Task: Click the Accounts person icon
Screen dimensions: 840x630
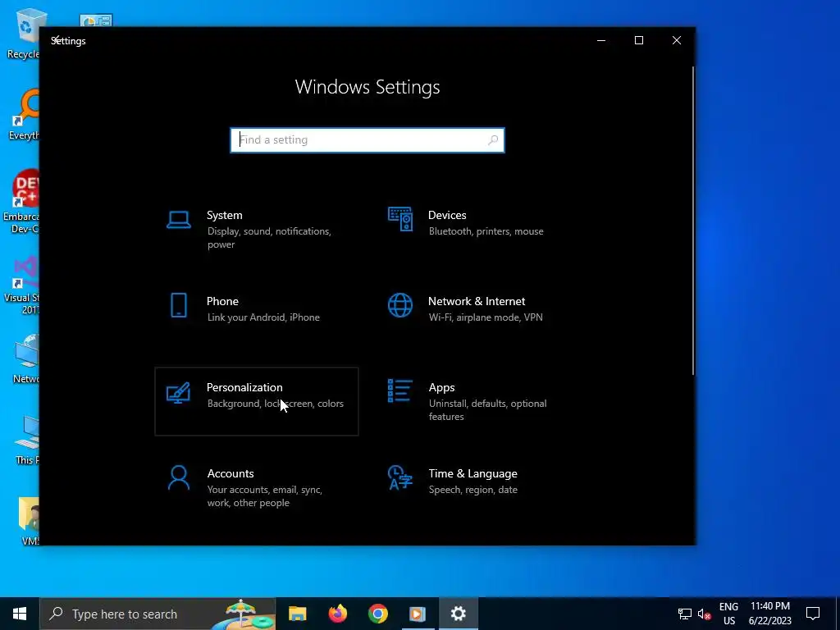Action: click(178, 478)
